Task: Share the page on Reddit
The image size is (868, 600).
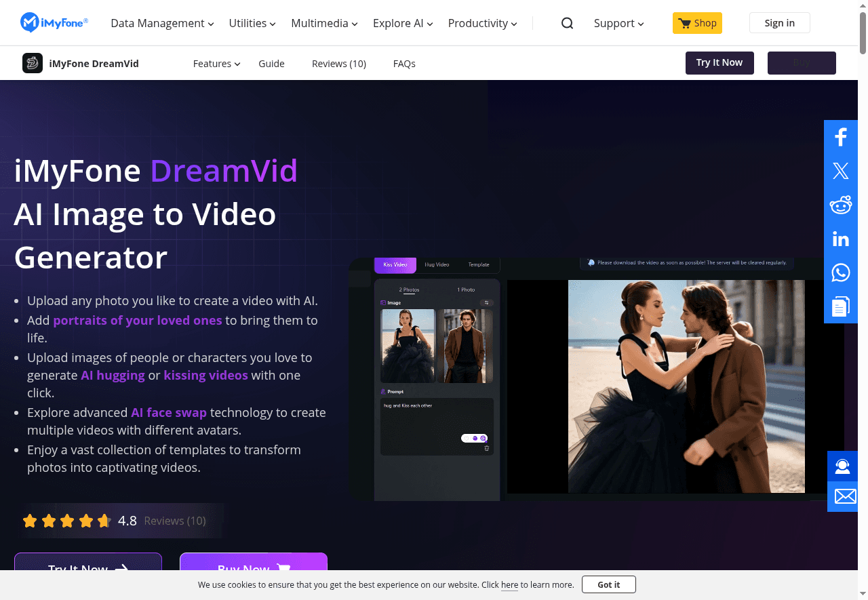Action: click(x=841, y=205)
